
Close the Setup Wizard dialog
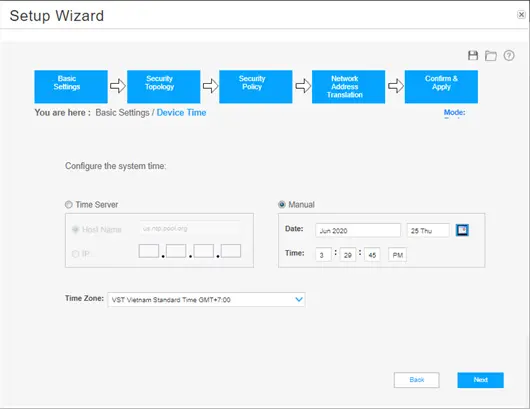tap(521, 15)
